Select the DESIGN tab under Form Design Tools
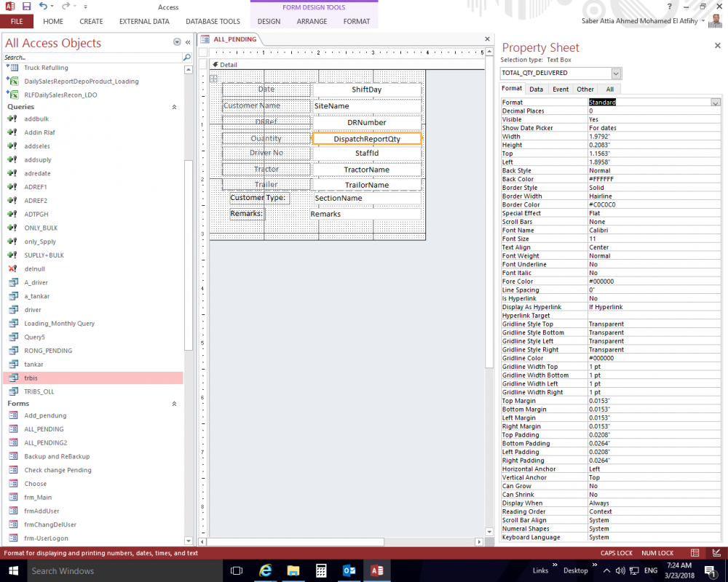Image resolution: width=728 pixels, height=582 pixels. point(269,21)
